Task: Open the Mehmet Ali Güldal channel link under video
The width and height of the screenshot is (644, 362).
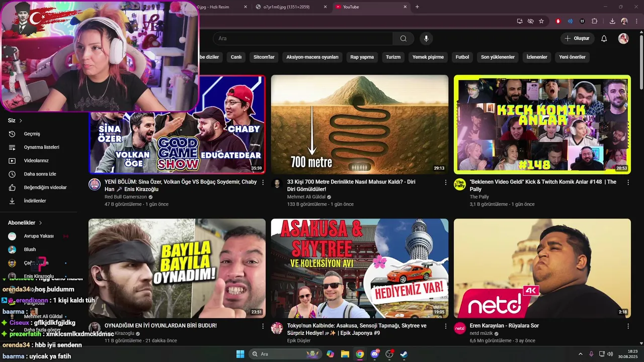Action: (306, 197)
